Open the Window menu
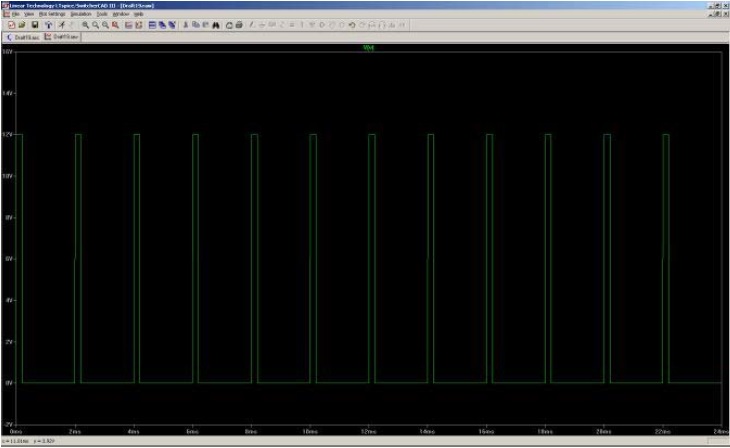Viewport: 730px width, 448px height. (121, 14)
